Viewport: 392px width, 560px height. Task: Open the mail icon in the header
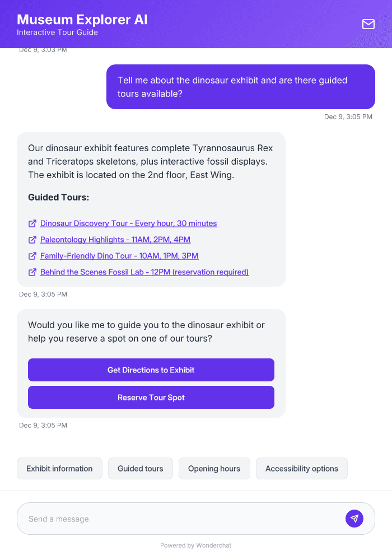pyautogui.click(x=368, y=24)
